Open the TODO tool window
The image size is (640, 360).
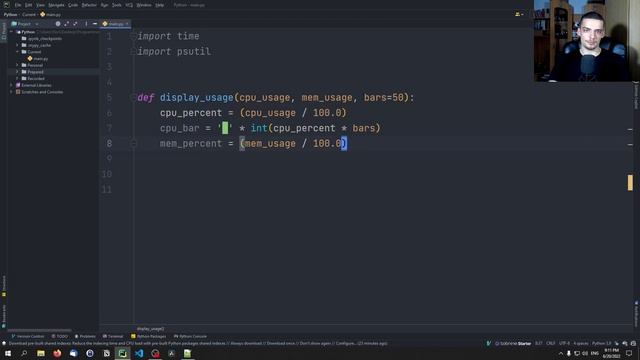(x=60, y=336)
